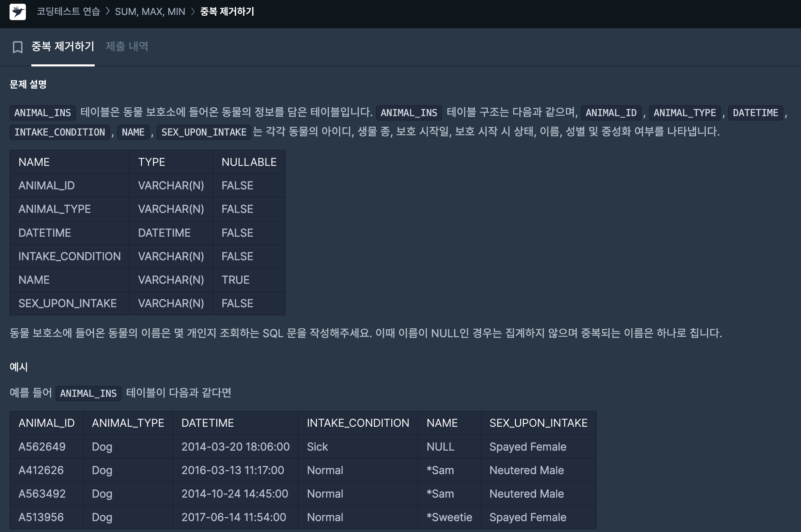This screenshot has height=532, width=801.
Task: Click the INTAKE_CONDITION code tag in description
Action: pyautogui.click(x=60, y=132)
